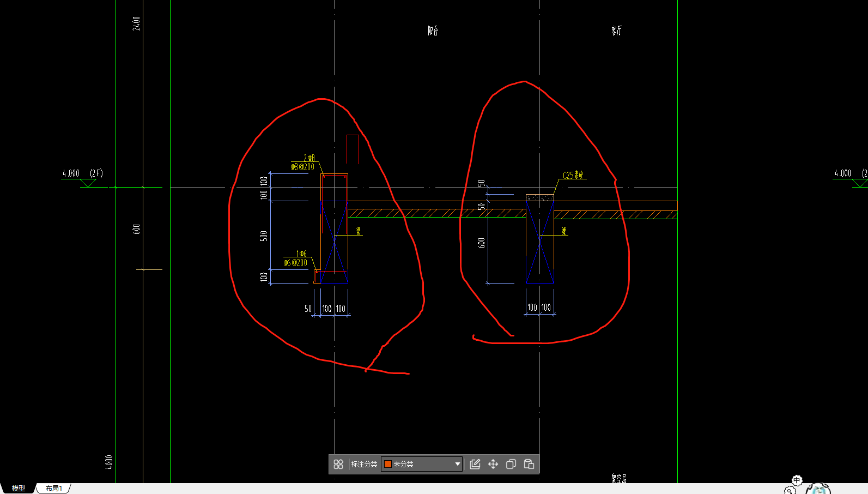
Task: Click the four-squares grid icon in the annotation toolbar
Action: [x=338, y=464]
